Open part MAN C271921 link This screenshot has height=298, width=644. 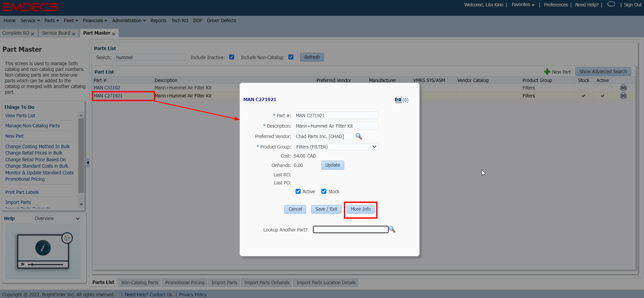click(108, 96)
